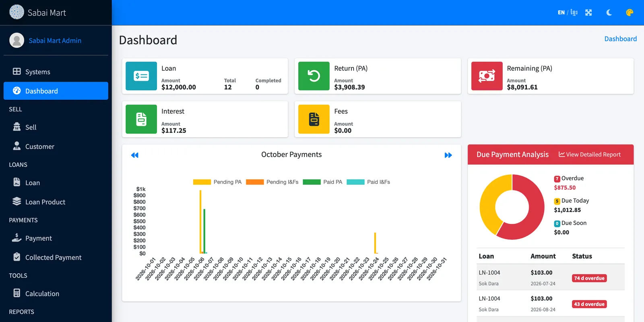Go to next month of payments chart
This screenshot has width=644, height=322.
tap(448, 155)
